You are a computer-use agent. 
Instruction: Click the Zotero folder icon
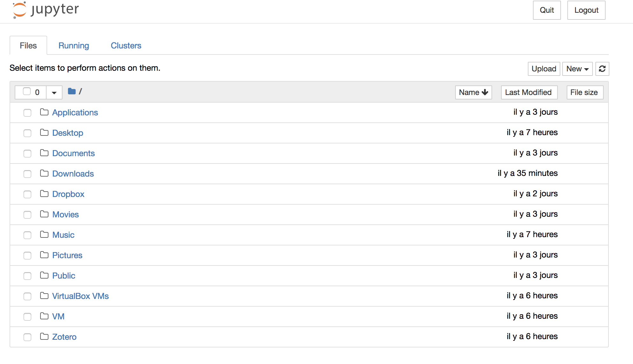click(44, 337)
